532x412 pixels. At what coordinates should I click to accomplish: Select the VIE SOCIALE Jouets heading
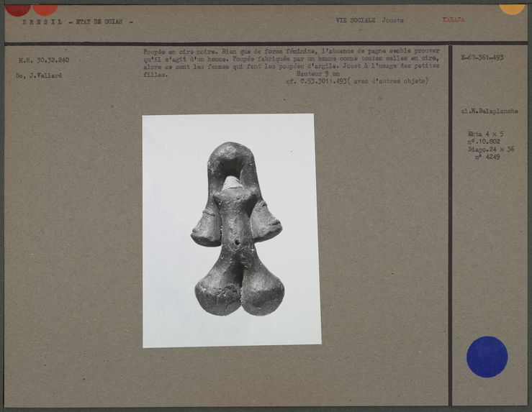click(x=369, y=21)
